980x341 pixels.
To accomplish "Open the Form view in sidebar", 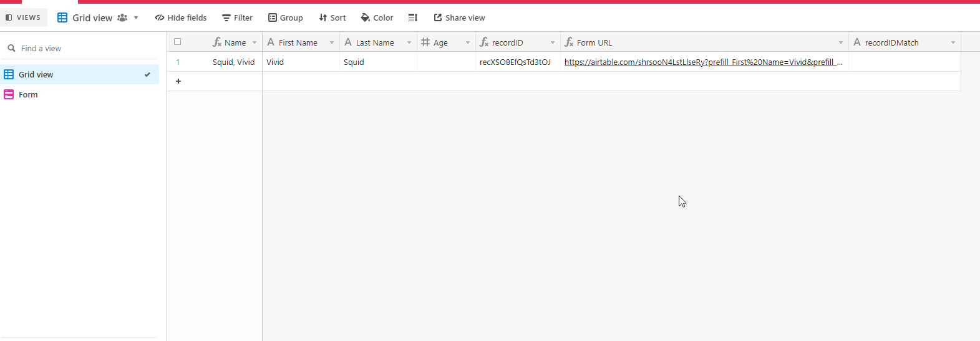I will pos(80,94).
